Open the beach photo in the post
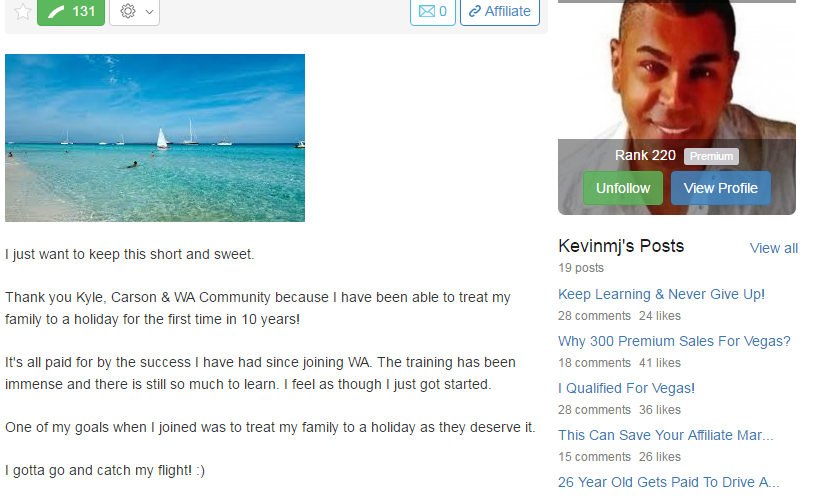This screenshot has height=497, width=838. click(x=155, y=138)
